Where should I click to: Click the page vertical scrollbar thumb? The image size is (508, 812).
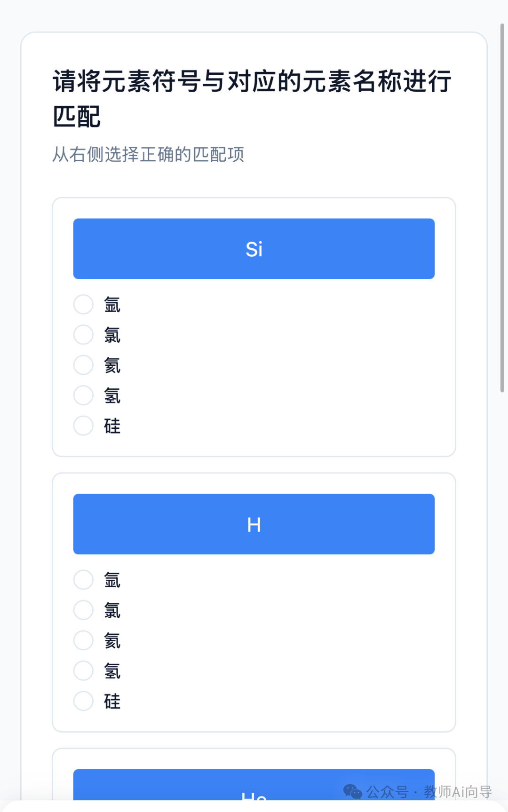coord(502,207)
